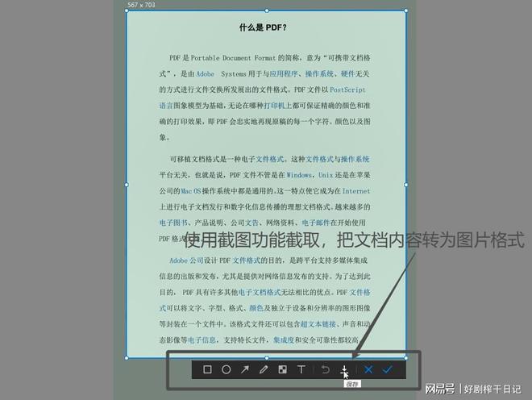Open the 电子信息 link
Screen dimensions: 532x400
click(202, 340)
